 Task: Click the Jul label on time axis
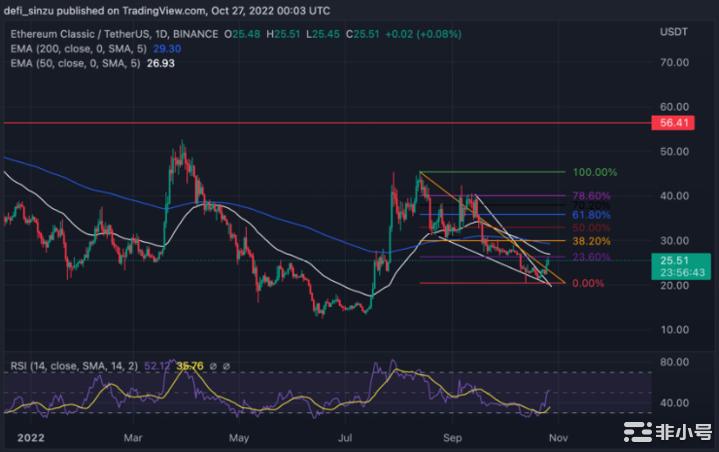pos(347,437)
